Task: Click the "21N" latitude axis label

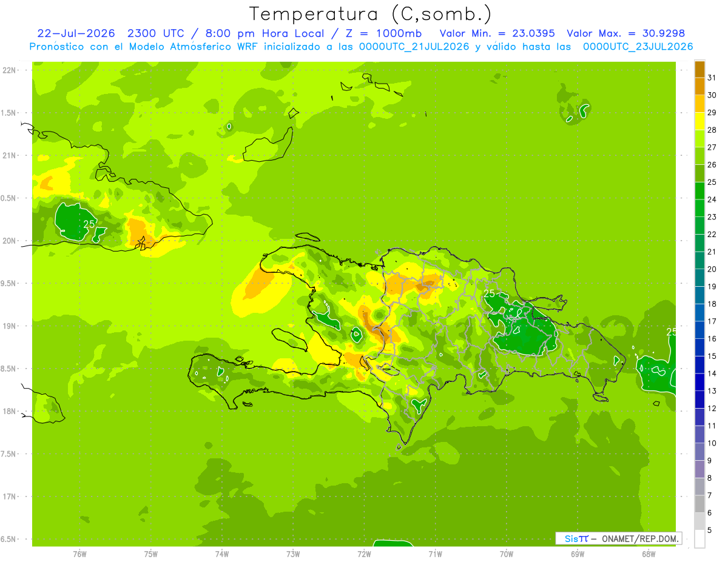Action: [x=10, y=156]
